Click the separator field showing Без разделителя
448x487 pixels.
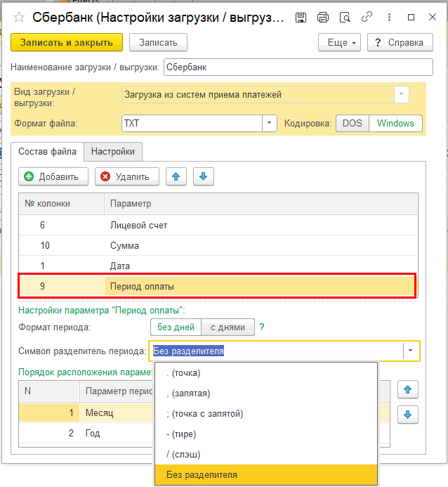(x=277, y=351)
